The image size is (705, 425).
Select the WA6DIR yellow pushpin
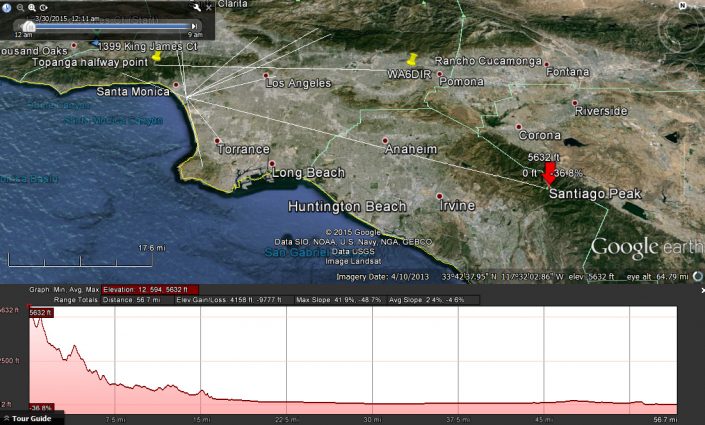pos(412,59)
